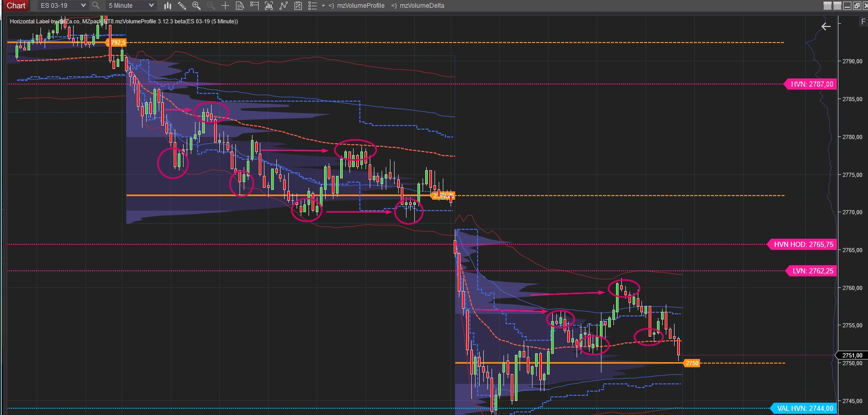The width and height of the screenshot is (868, 415).
Task: Open the data box icon
Action: click(x=240, y=6)
